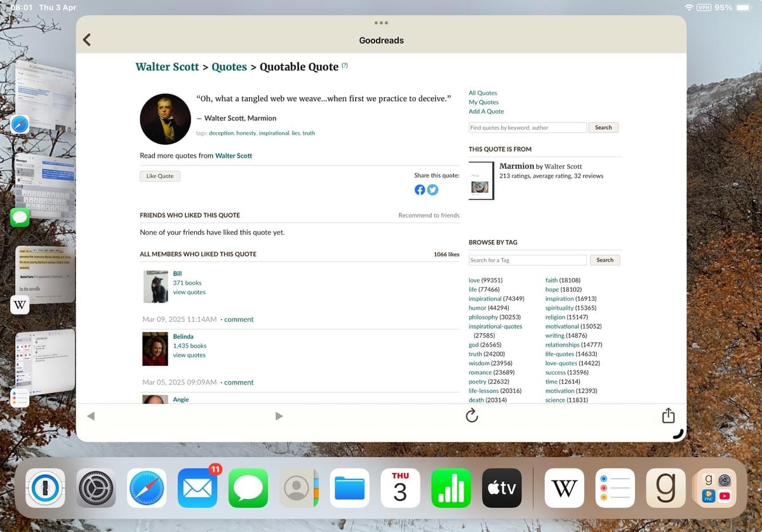The height and width of the screenshot is (532, 762).
Task: Select the deception tag
Action: pos(222,133)
